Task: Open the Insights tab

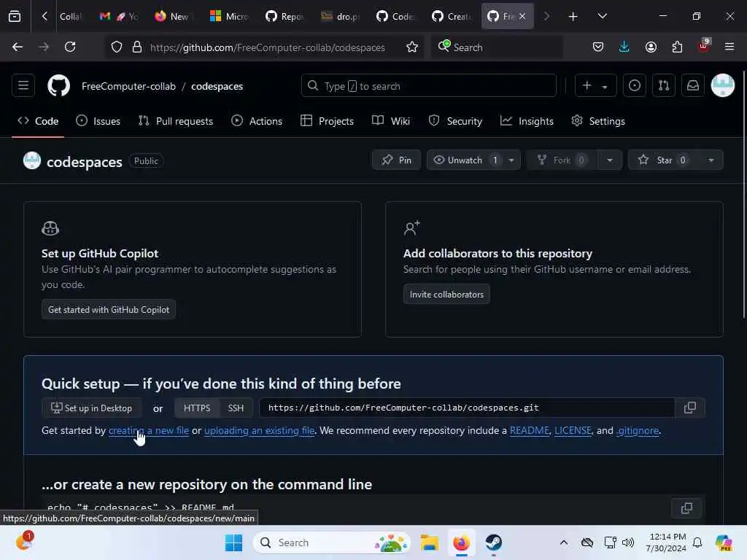Action: 527,121
